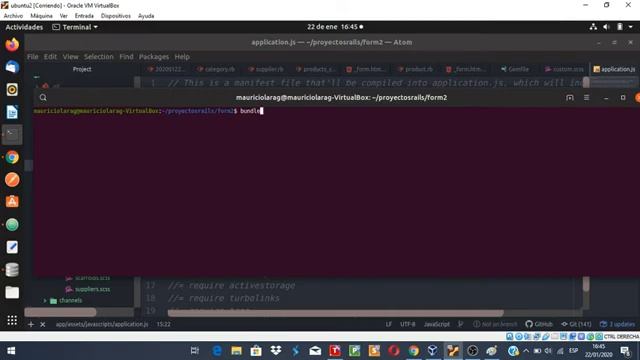Open the Edit menu in Atom
640x360 pixels.
(x=50, y=57)
